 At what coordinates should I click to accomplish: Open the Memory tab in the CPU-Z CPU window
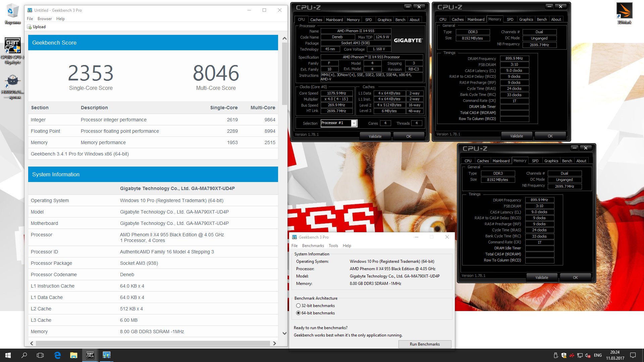353,20
